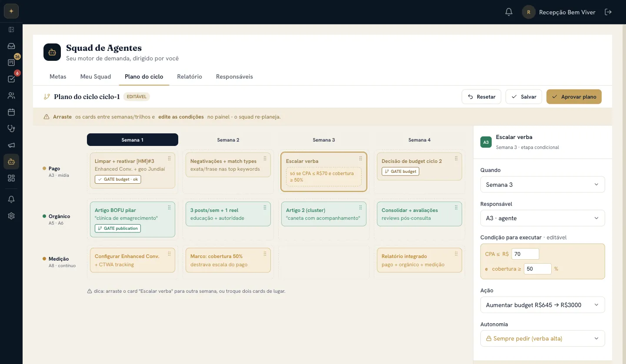Viewport: 626px width, 364px height.
Task: Grab drag handle on 3 posts/sem + 1 reel card
Action: [x=265, y=208]
